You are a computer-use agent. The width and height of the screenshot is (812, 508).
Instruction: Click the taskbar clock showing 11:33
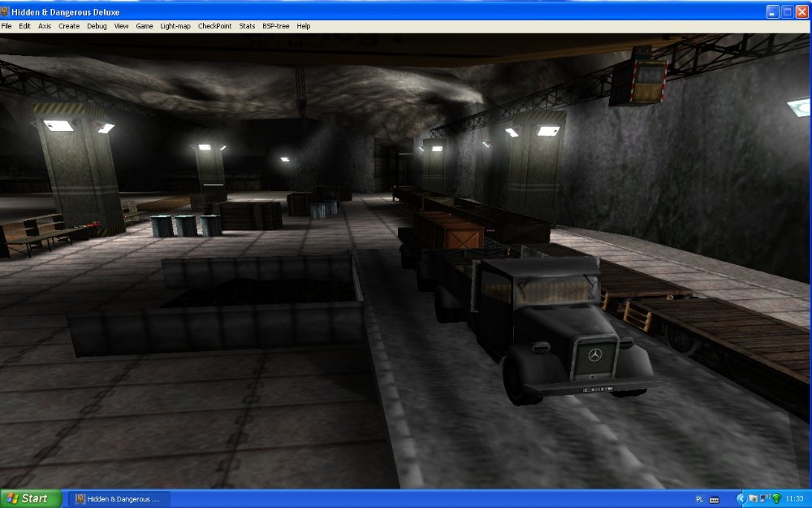[x=795, y=499]
